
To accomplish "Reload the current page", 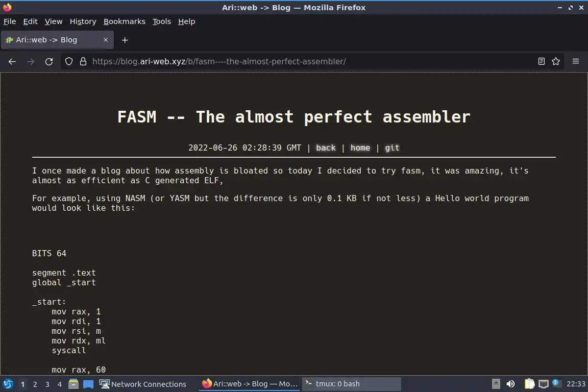I will pos(49,62).
